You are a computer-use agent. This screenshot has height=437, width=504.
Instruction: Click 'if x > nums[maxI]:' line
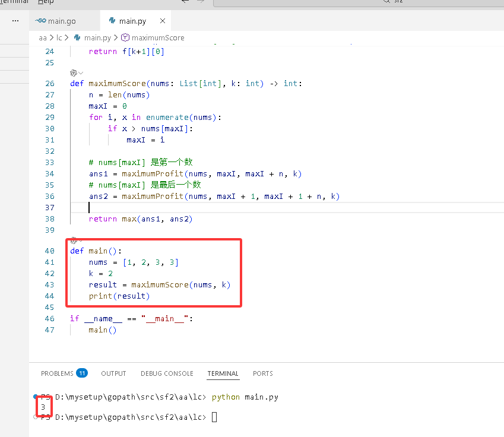150,129
